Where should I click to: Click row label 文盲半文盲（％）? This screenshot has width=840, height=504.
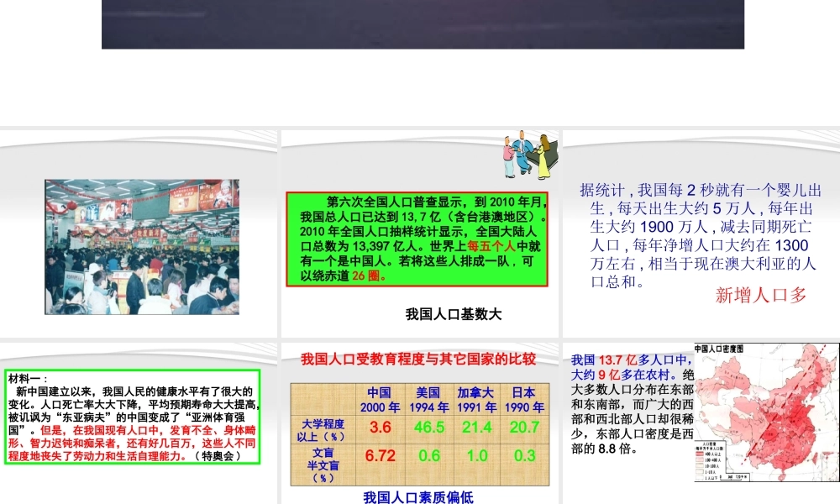323,465
